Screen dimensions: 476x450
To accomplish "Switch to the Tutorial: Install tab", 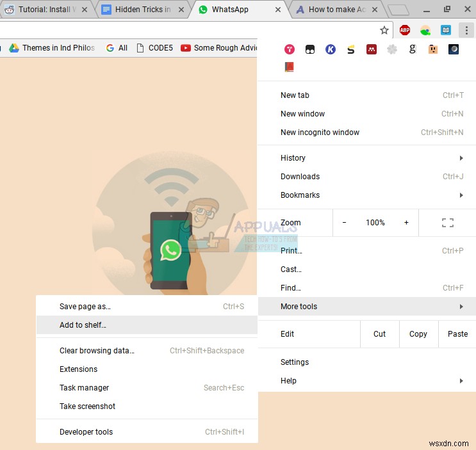I will click(x=45, y=10).
